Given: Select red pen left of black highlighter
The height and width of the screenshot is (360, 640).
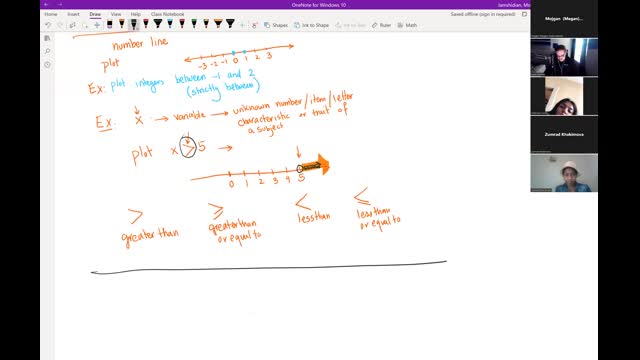Looking at the screenshot, I should (146, 24).
